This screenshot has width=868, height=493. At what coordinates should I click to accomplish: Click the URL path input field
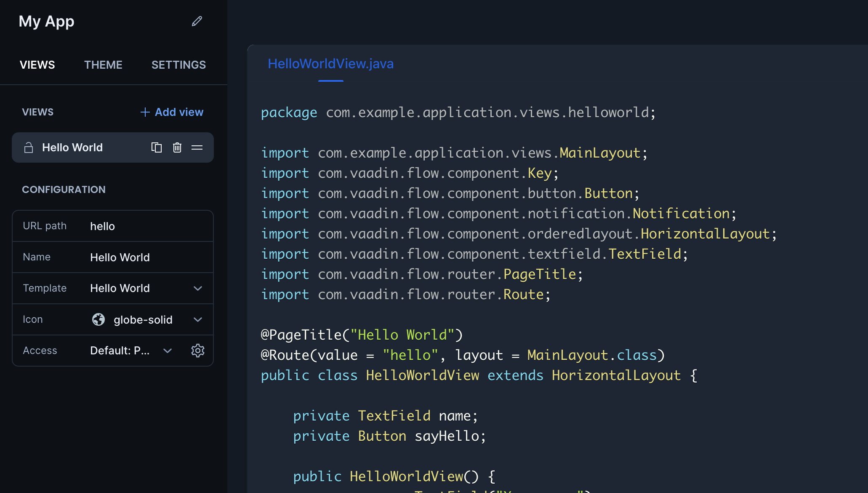pyautogui.click(x=146, y=225)
